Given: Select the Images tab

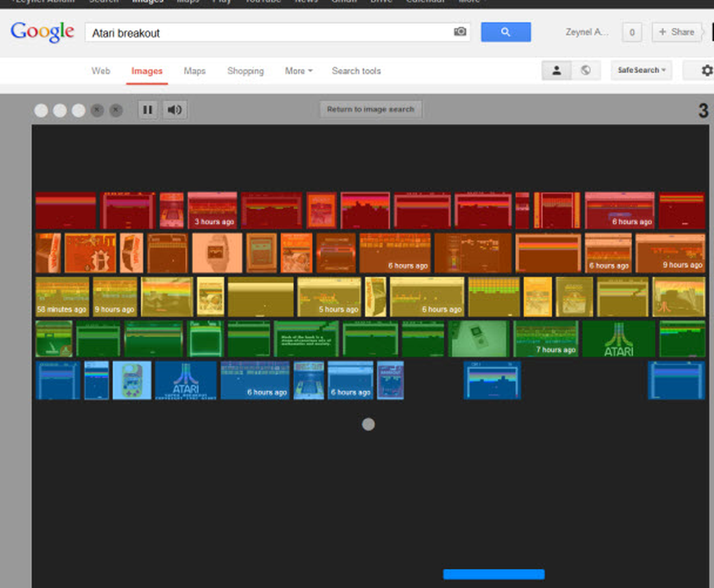Looking at the screenshot, I should coord(147,71).
